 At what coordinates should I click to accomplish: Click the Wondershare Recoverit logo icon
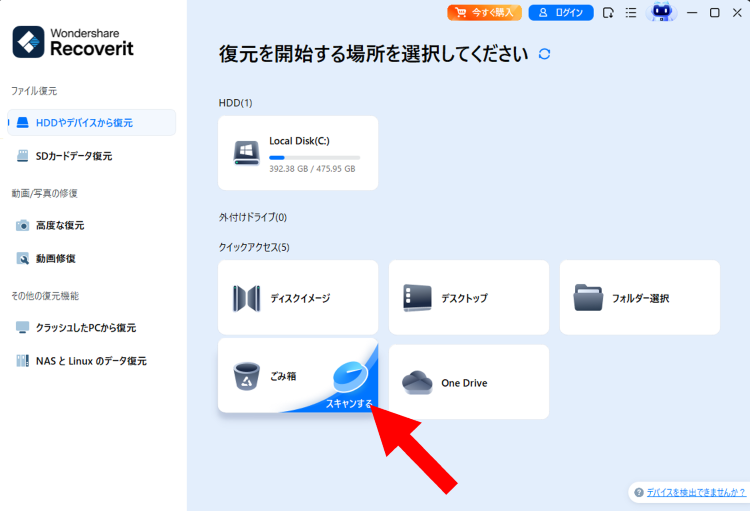(x=28, y=42)
